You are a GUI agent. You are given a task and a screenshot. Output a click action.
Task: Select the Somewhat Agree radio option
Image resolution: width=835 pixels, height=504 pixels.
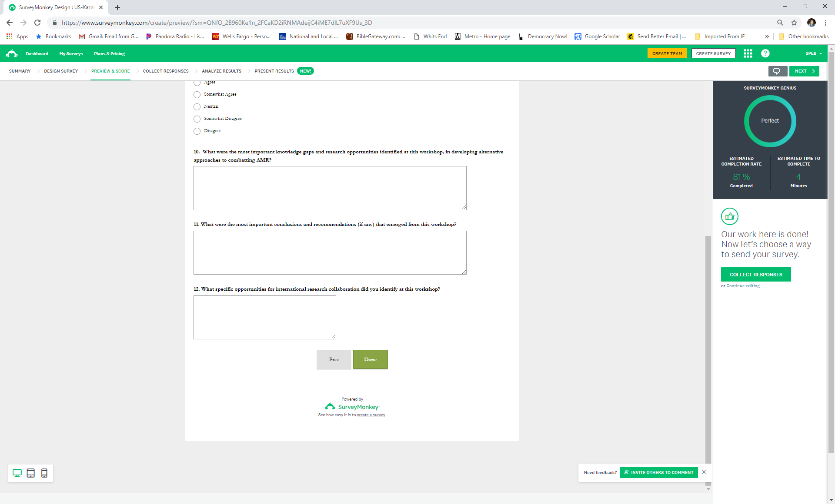point(197,94)
